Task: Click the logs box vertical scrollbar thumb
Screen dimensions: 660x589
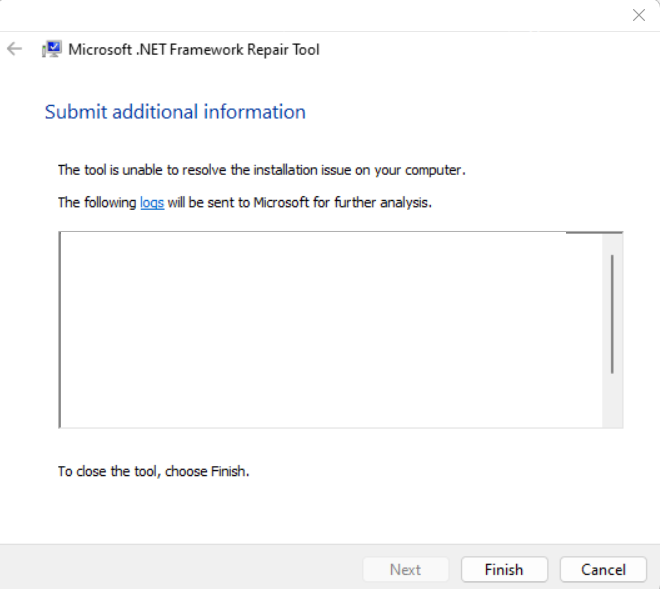Action: [612, 314]
